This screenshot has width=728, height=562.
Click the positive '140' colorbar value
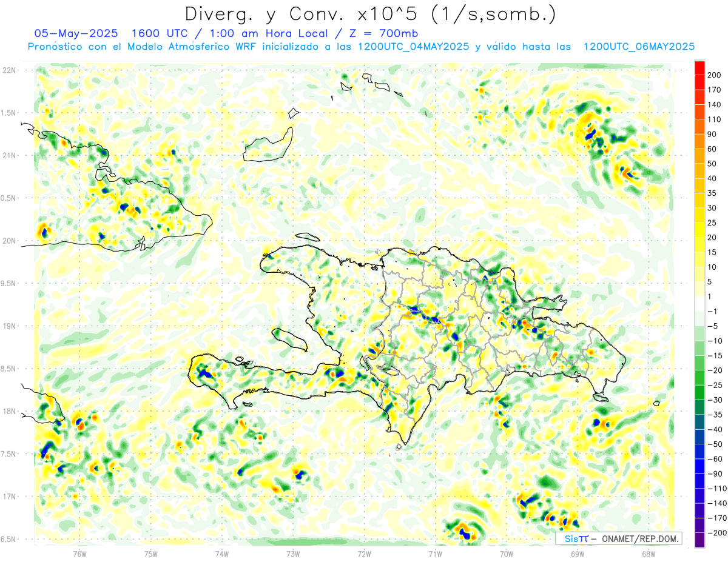click(714, 104)
